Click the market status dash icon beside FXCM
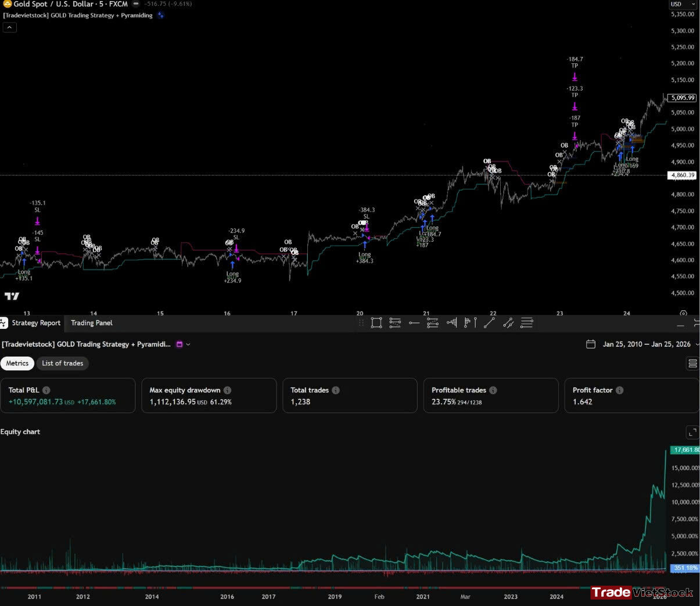 point(136,3)
